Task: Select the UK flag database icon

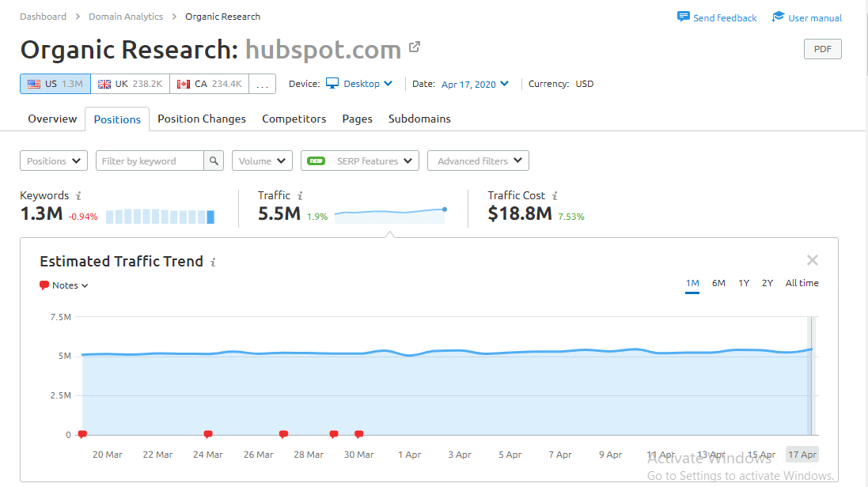Action: coord(104,84)
